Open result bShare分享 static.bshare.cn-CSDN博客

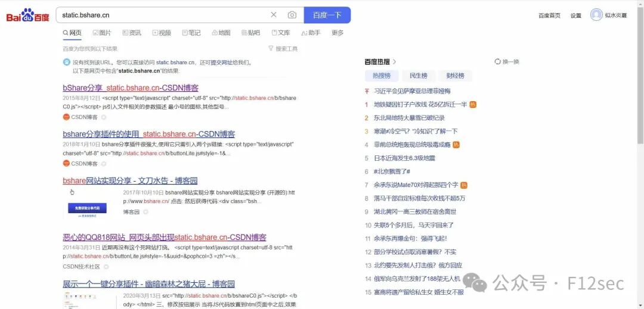[131, 88]
